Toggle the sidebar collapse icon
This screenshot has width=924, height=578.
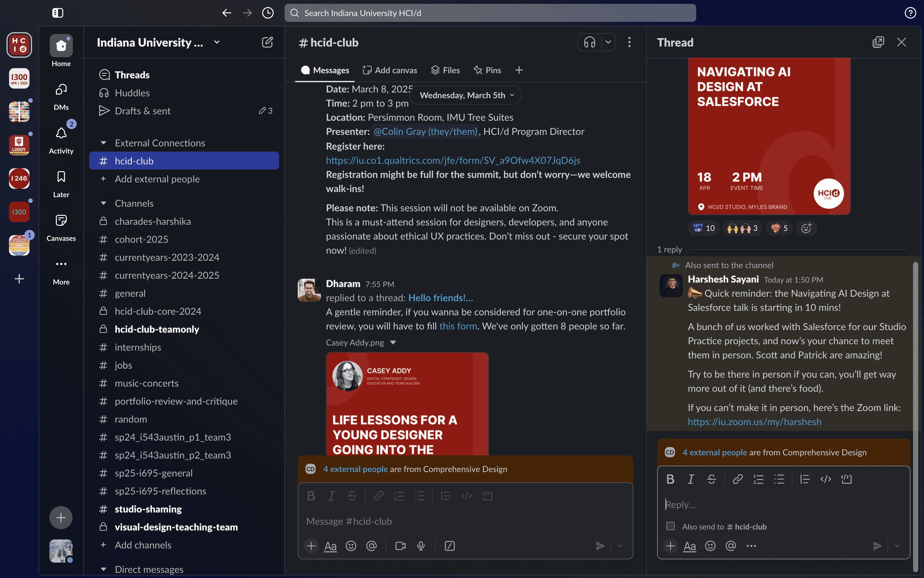click(x=58, y=13)
